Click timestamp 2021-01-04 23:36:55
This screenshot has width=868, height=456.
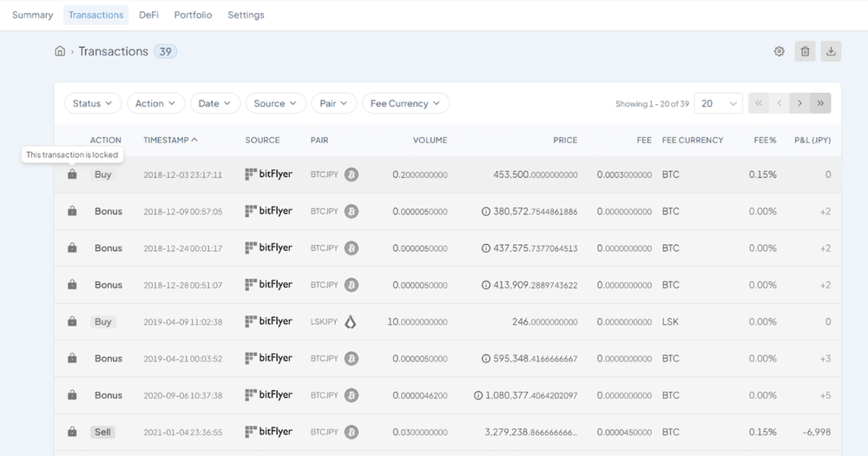click(x=182, y=433)
